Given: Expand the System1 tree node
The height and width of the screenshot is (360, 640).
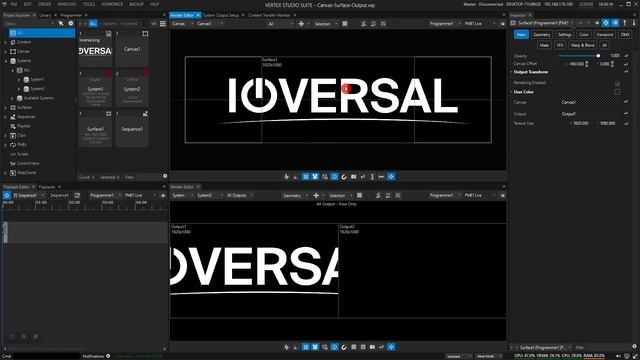Looking at the screenshot, I should point(19,80).
